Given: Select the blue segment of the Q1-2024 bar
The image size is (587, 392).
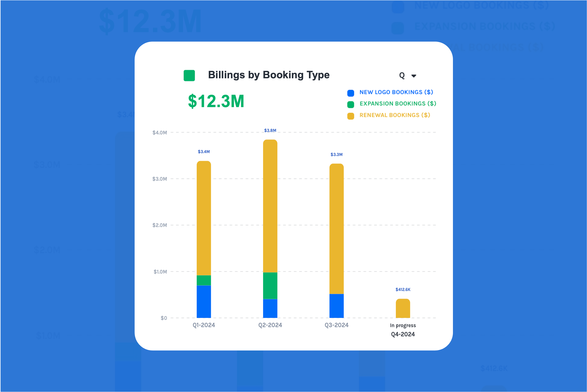Looking at the screenshot, I should click(204, 301).
